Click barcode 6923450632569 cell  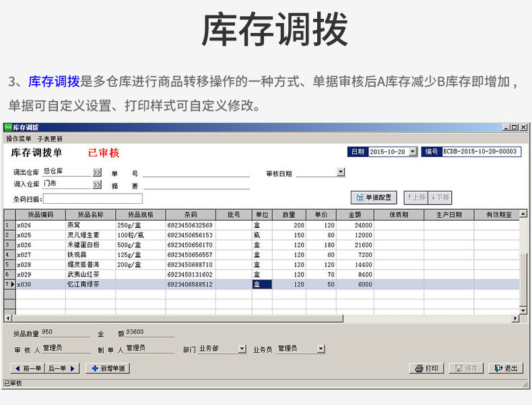(x=191, y=225)
